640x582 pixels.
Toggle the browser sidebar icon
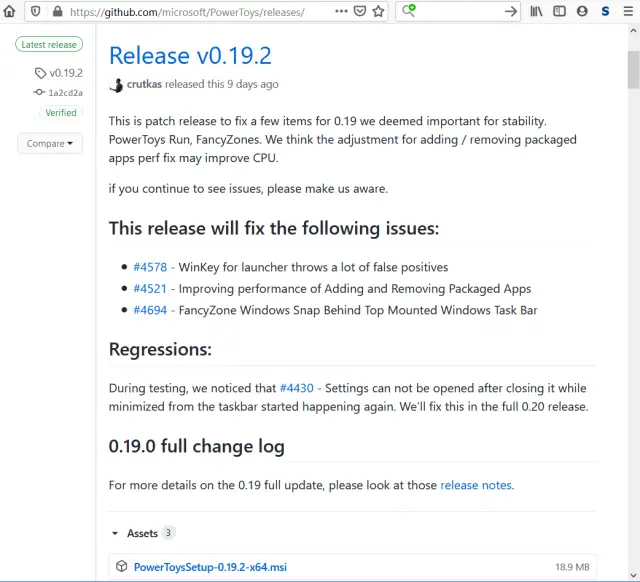coord(559,11)
